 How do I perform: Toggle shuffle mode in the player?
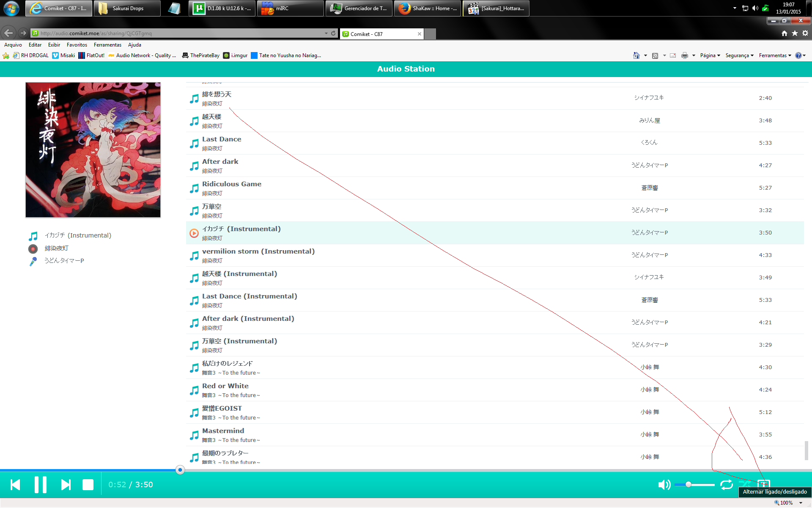(745, 484)
